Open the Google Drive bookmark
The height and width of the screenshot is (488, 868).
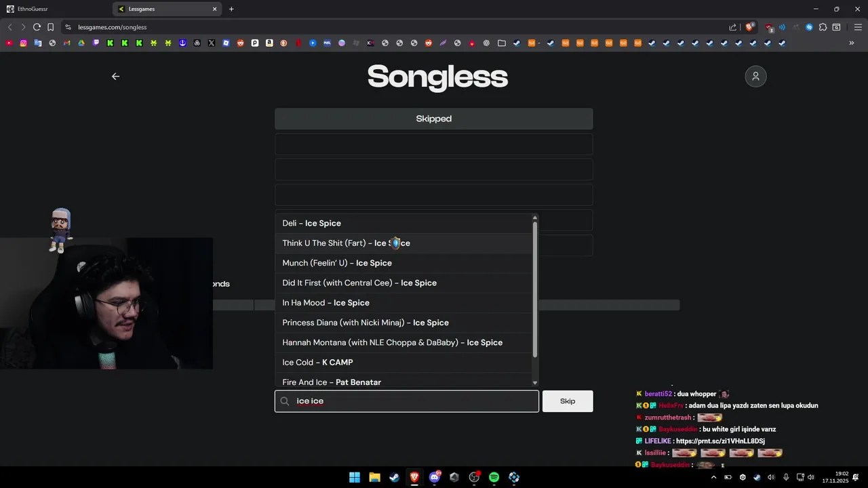(x=81, y=43)
